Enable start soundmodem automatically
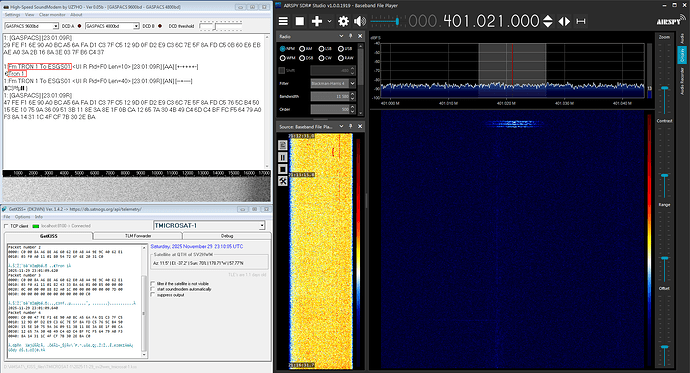This screenshot has height=373, width=690. [153, 289]
